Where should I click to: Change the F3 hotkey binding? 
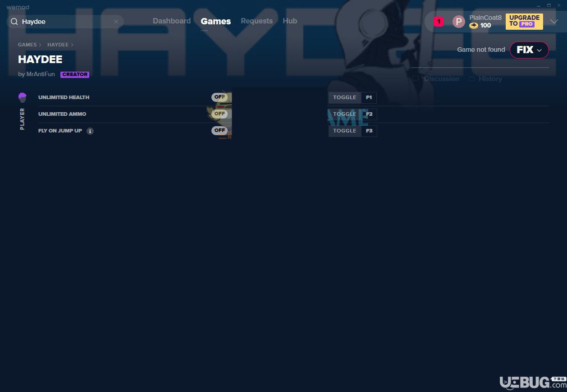pyautogui.click(x=369, y=131)
